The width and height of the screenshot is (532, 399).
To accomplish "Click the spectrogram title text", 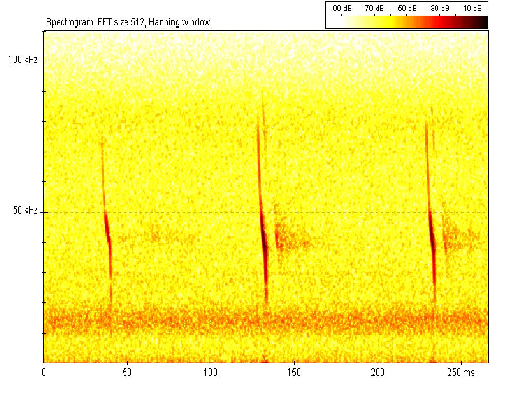I will [129, 22].
